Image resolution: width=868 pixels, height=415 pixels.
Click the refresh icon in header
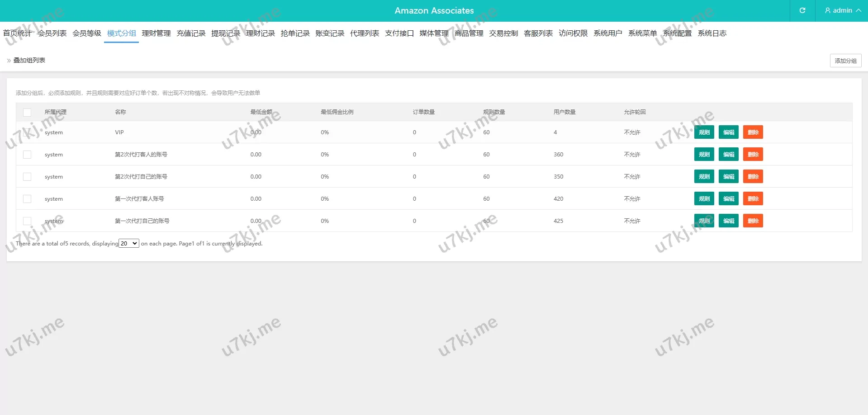click(x=802, y=10)
